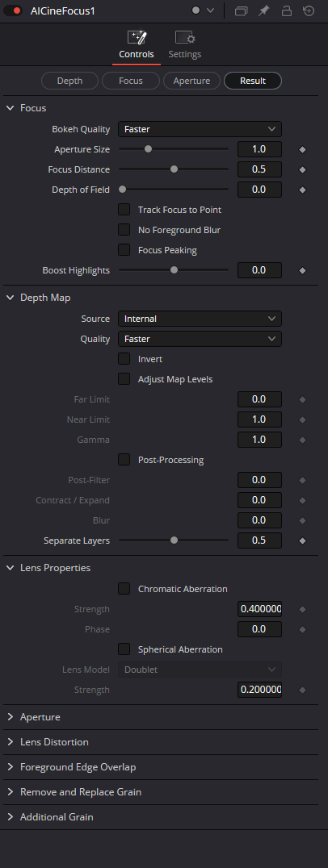Switch to the Settings tab
The height and width of the screenshot is (868, 328).
[x=184, y=45]
